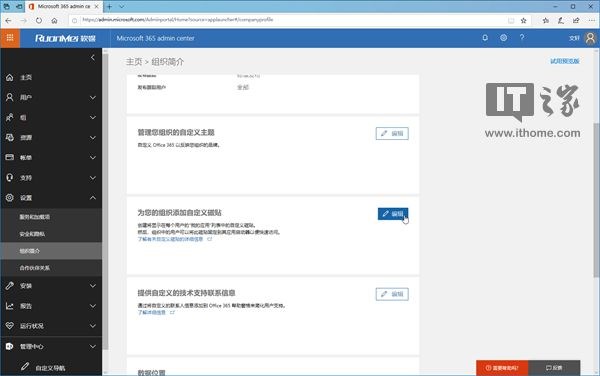Switch to Microsoft 365 admin center tab
Image resolution: width=600 pixels, height=376 pixels.
pos(64,7)
